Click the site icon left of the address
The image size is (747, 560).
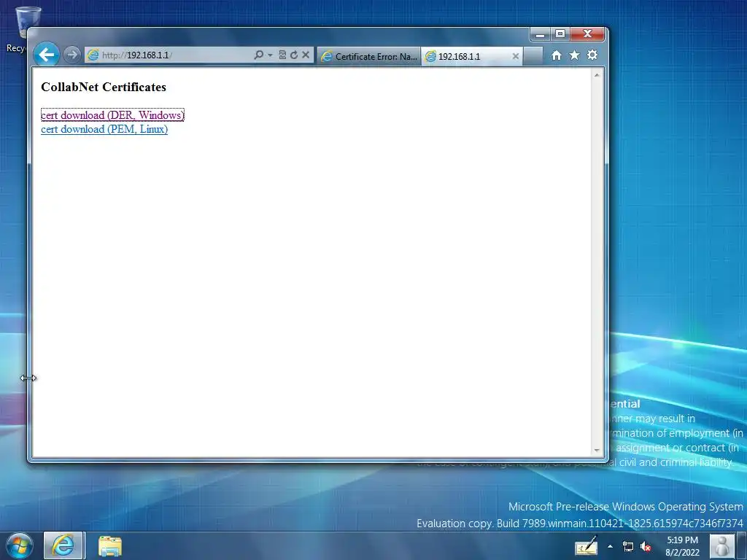(x=93, y=55)
